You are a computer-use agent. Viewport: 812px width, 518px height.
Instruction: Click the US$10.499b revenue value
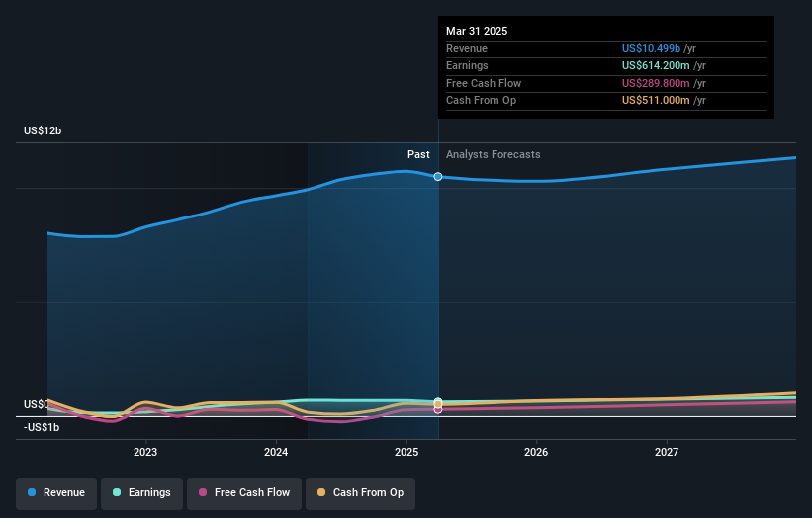[651, 48]
